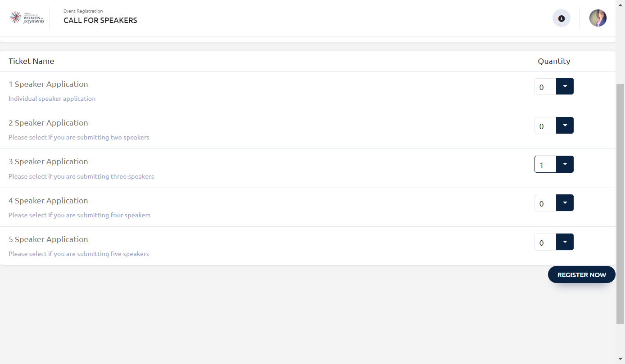The image size is (625, 364).
Task: Click the '1 Speaker Application' ticket name
Action: pyautogui.click(x=48, y=84)
